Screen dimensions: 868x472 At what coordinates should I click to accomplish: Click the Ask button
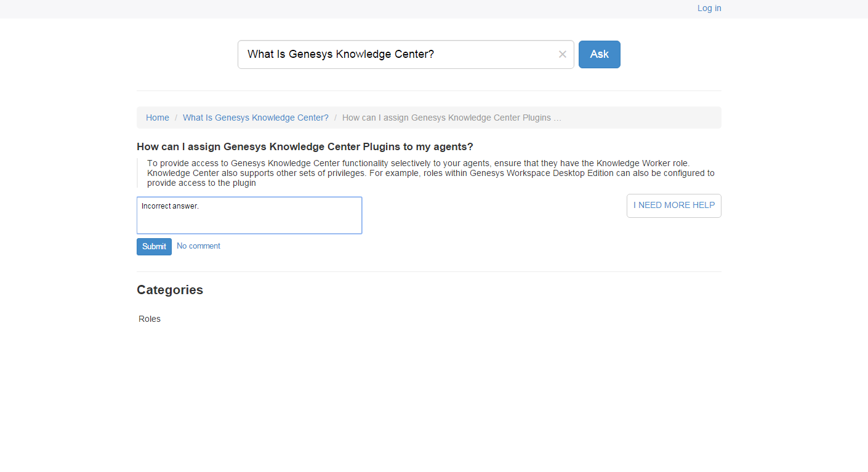click(x=600, y=55)
